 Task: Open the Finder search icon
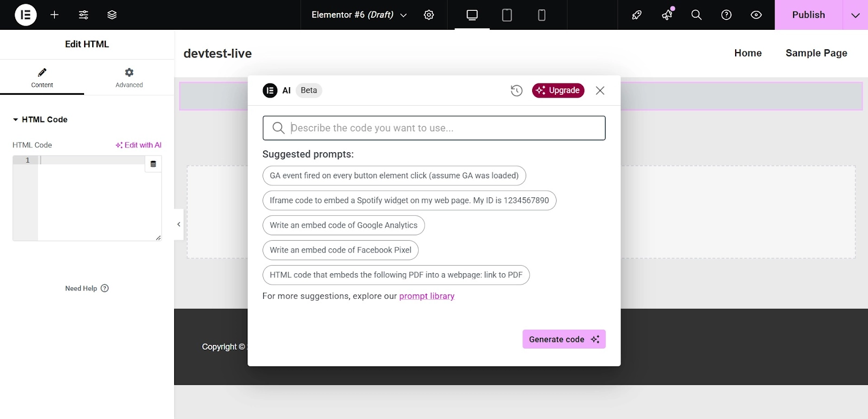[x=697, y=15]
